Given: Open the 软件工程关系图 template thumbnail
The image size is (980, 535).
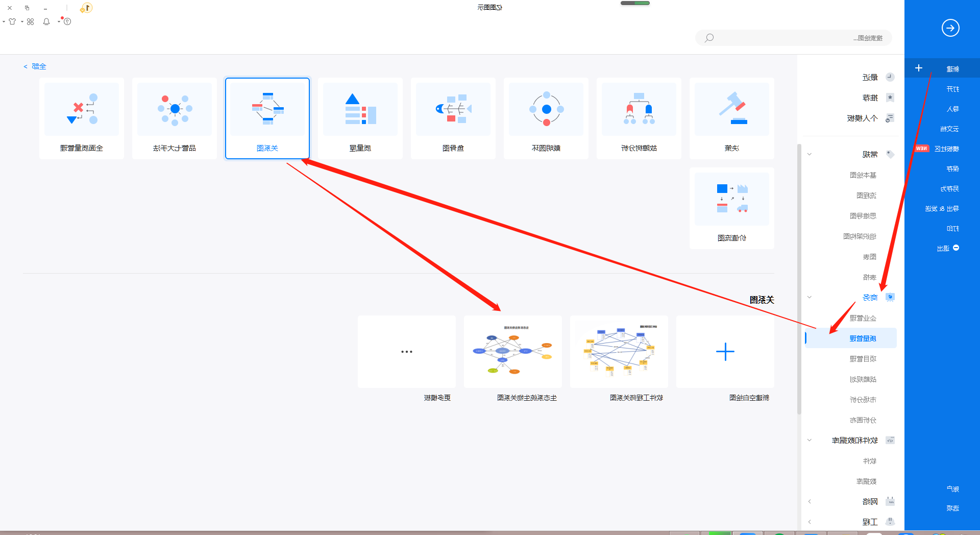Looking at the screenshot, I should tap(619, 352).
